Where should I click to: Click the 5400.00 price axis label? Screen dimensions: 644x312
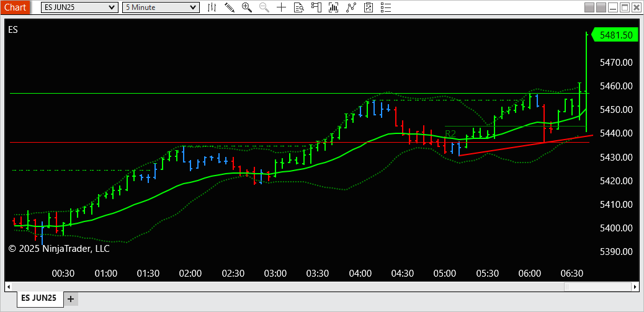click(615, 228)
